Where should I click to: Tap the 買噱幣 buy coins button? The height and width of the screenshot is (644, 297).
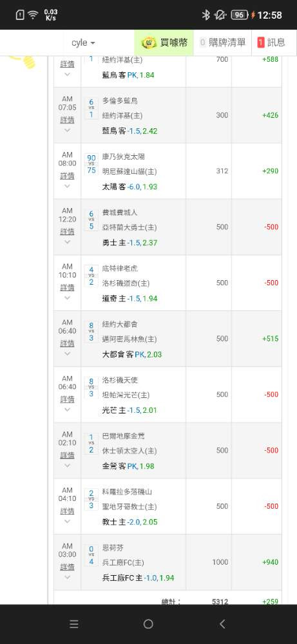coord(164,43)
